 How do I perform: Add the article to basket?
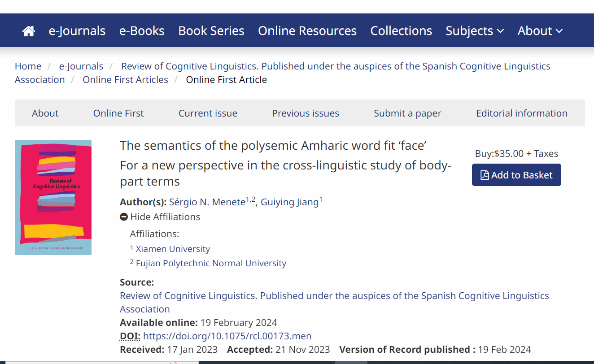pos(516,175)
